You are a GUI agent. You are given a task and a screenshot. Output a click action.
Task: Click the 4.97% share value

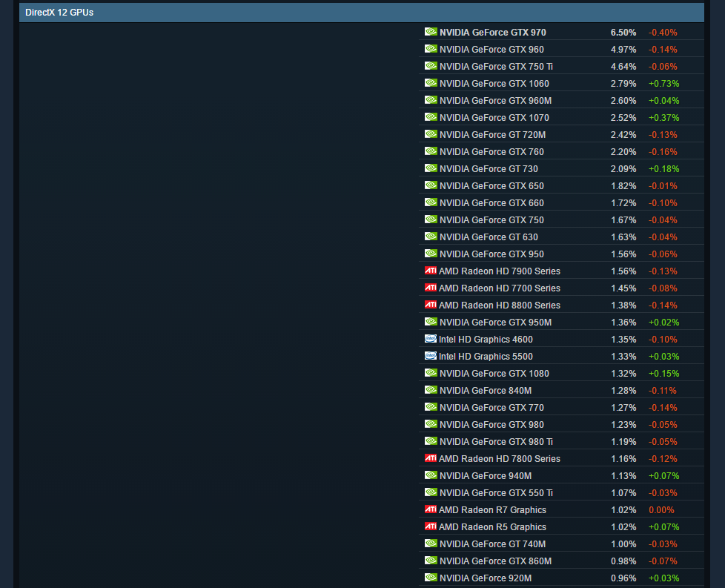pos(623,50)
